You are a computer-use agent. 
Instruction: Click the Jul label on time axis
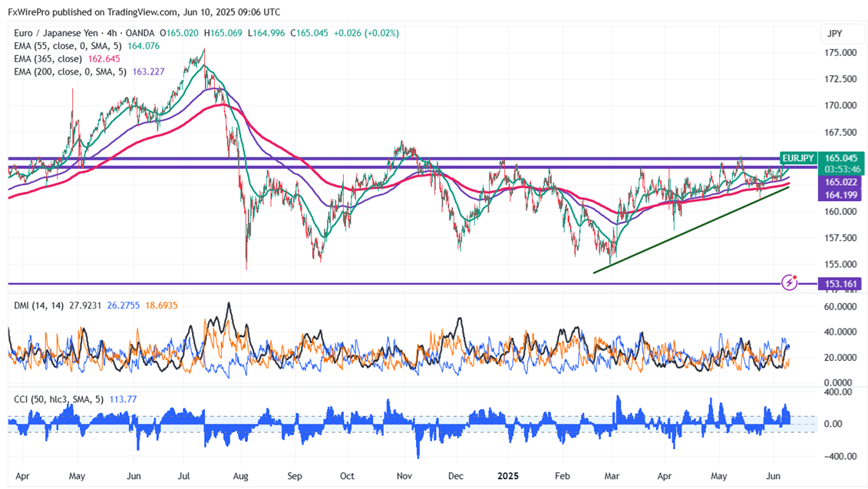[x=183, y=476]
